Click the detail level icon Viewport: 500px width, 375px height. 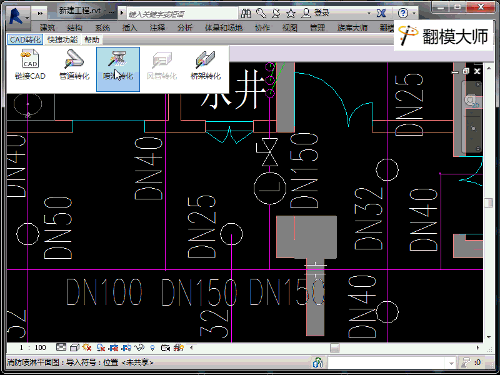(x=61, y=347)
